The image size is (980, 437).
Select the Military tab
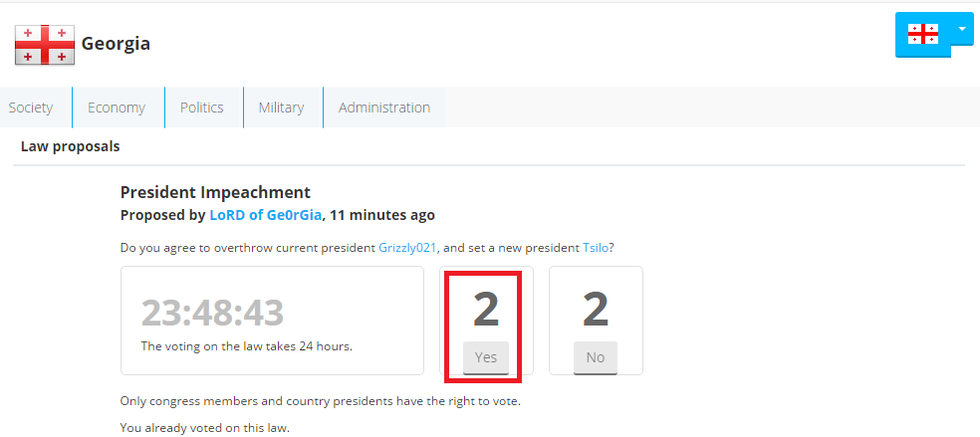[x=281, y=108]
